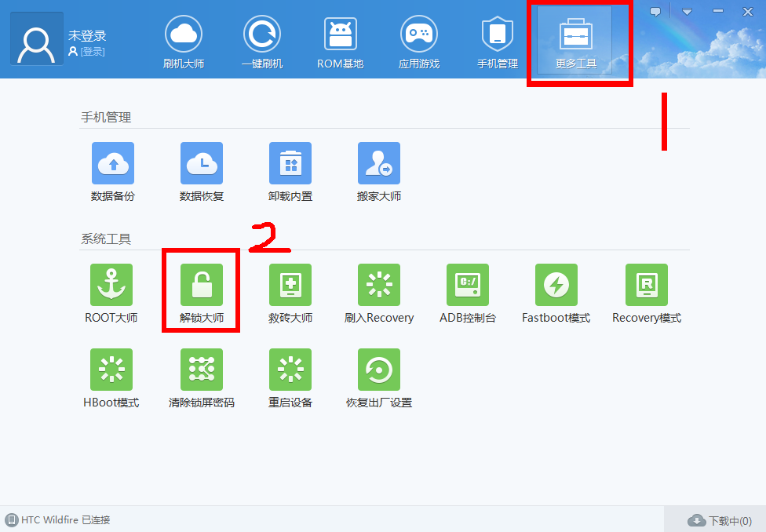Viewport: 766px width, 532px height.
Task: Open the 搬家大师 migration tool
Action: click(x=378, y=163)
